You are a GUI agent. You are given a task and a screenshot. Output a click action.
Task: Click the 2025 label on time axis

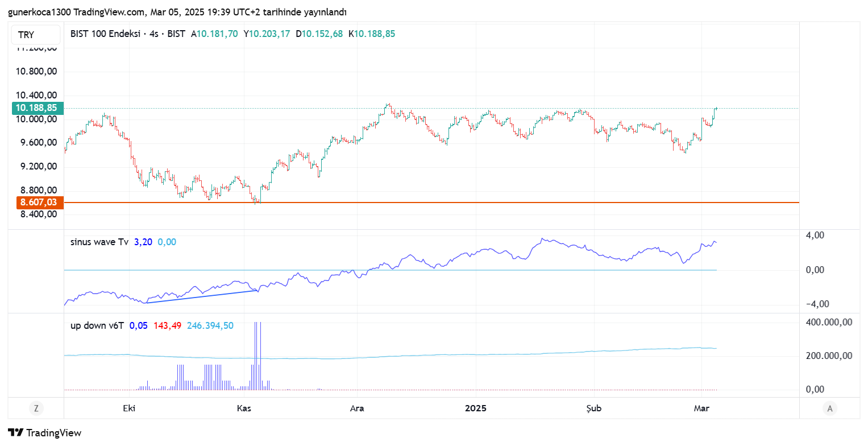point(475,408)
